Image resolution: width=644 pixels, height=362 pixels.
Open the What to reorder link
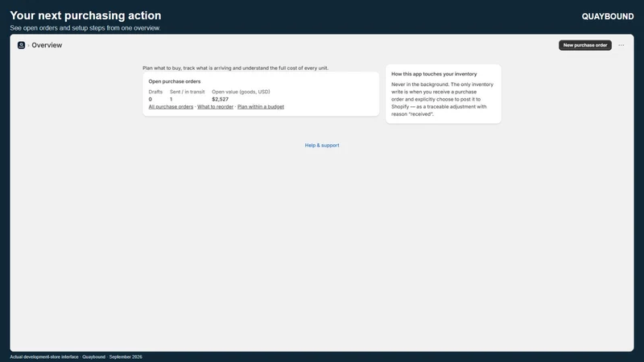pyautogui.click(x=215, y=107)
